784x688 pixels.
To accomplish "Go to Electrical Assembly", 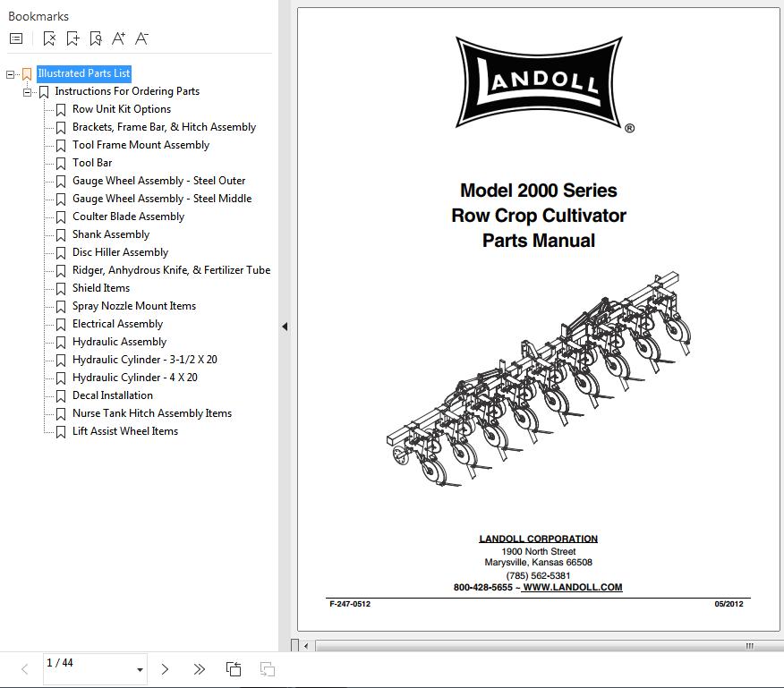I will tap(117, 324).
